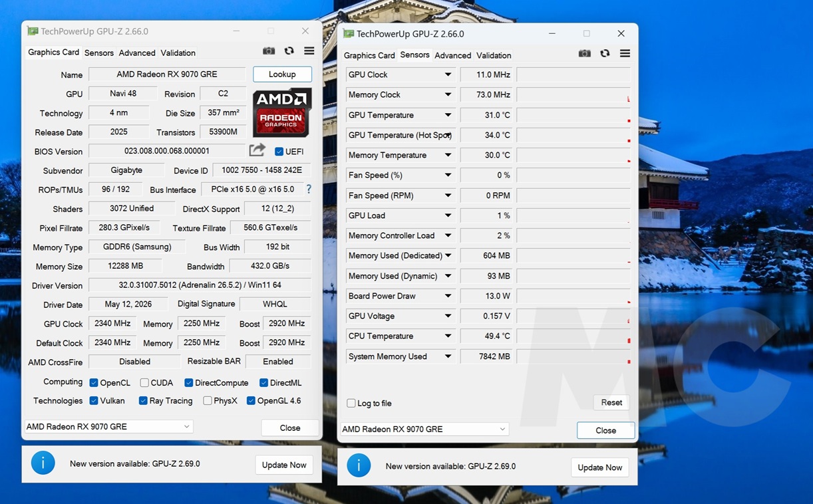Screen dimensions: 813x504
Task: Open Board Power Draw sensor dropdown
Action: (x=448, y=296)
